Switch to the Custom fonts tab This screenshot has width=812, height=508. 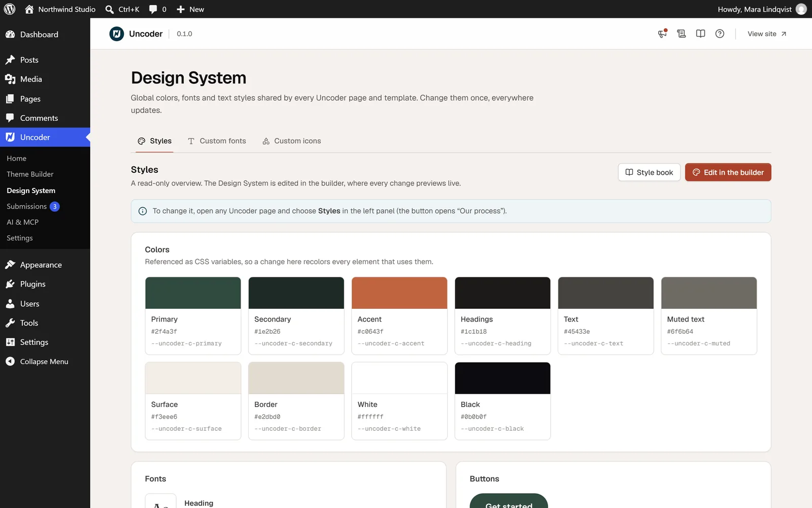click(217, 141)
